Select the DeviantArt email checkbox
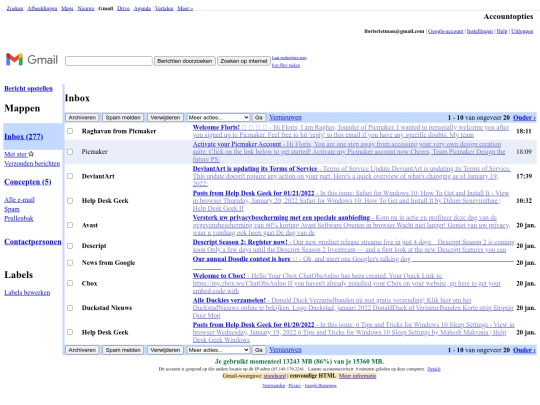 [70, 176]
